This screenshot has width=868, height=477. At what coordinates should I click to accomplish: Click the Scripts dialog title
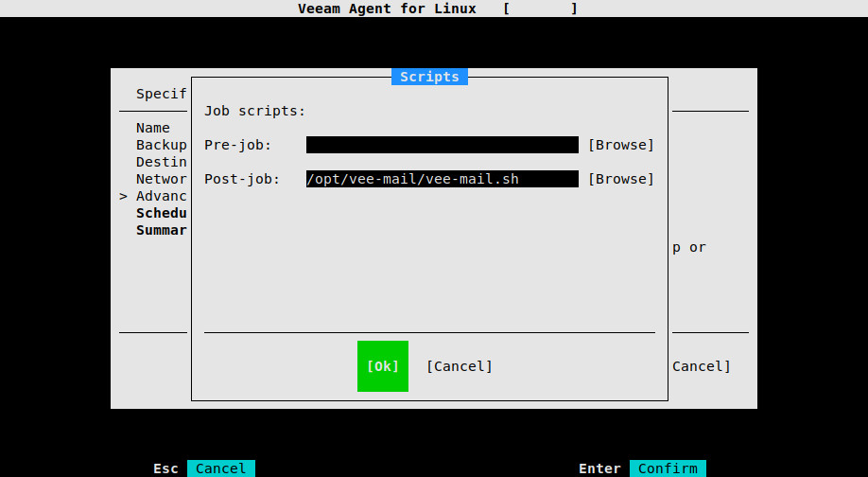coord(429,77)
